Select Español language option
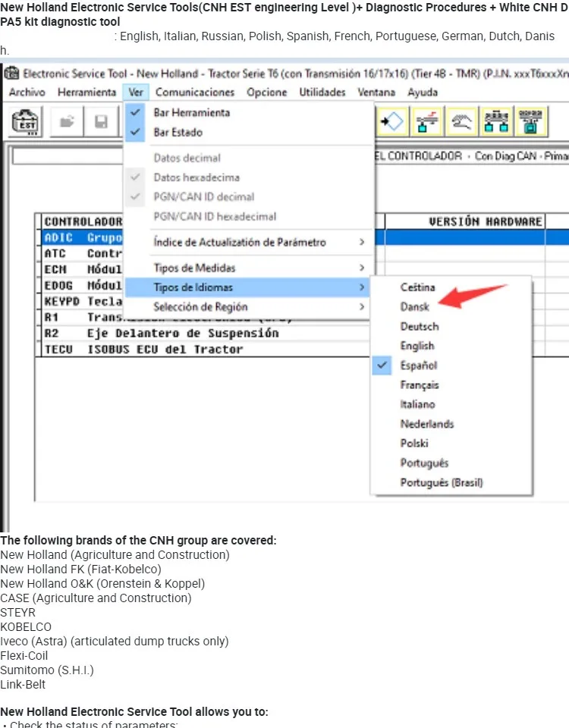This screenshot has width=569, height=728. coord(418,366)
